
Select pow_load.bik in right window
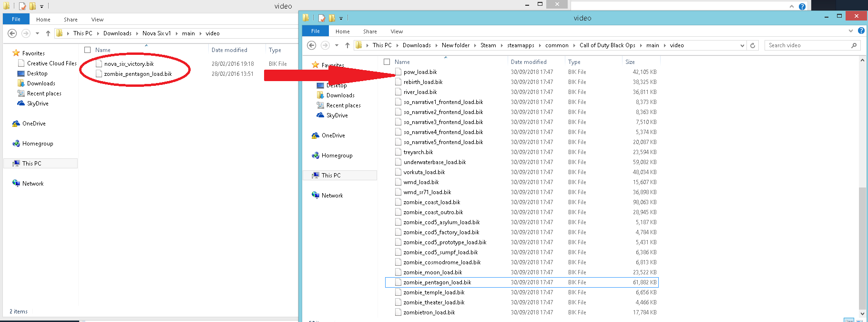[x=420, y=72]
